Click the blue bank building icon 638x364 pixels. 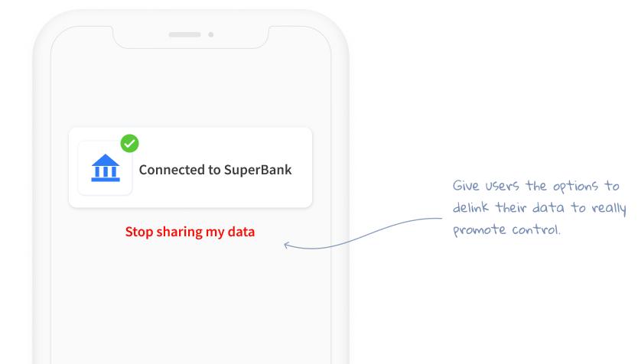coord(106,167)
